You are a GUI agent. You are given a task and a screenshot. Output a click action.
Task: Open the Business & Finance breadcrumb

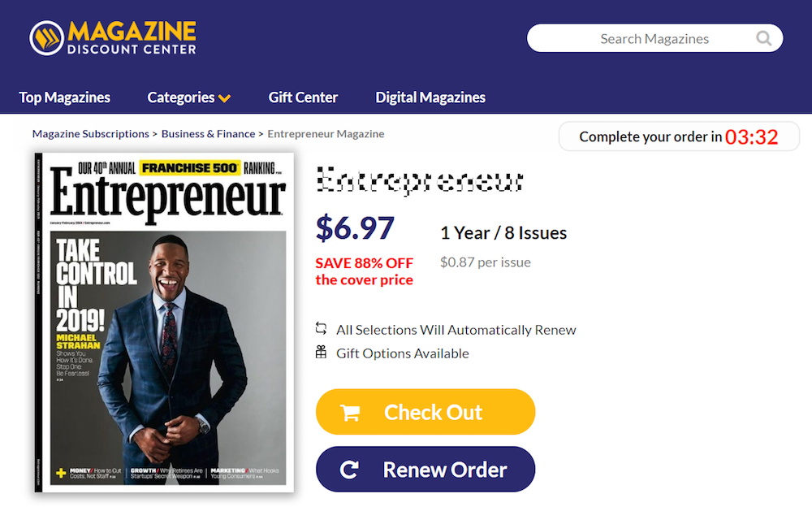click(x=208, y=134)
